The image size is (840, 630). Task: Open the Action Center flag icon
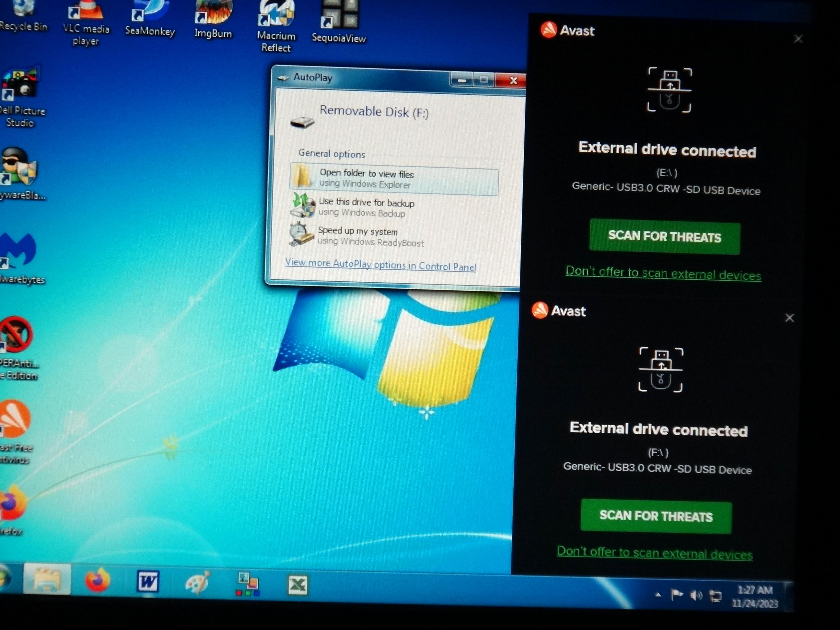pyautogui.click(x=677, y=595)
